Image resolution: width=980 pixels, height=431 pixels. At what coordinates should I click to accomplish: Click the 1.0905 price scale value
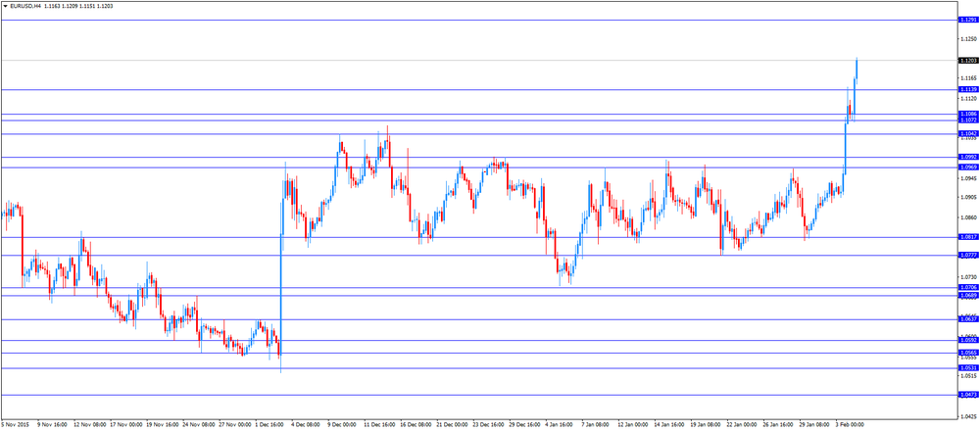[x=969, y=198]
